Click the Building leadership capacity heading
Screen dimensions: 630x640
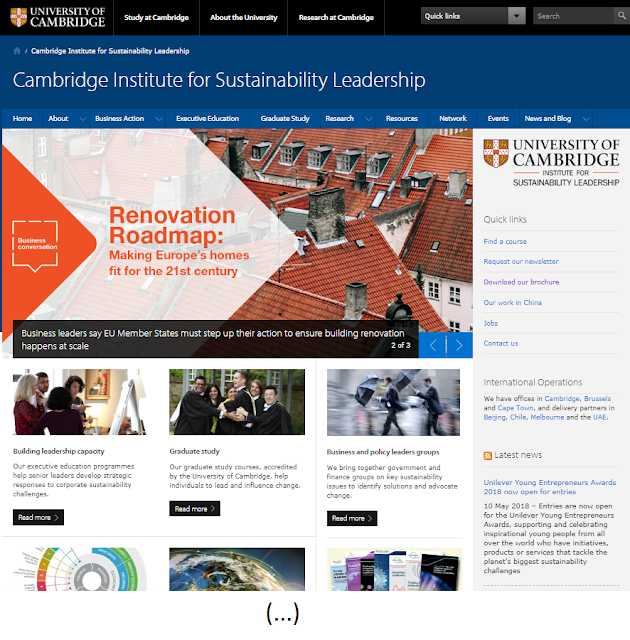click(x=59, y=451)
